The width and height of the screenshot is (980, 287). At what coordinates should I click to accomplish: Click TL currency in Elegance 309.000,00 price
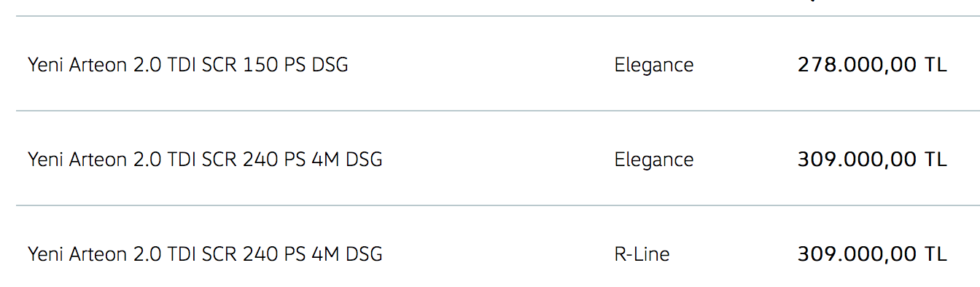click(936, 160)
